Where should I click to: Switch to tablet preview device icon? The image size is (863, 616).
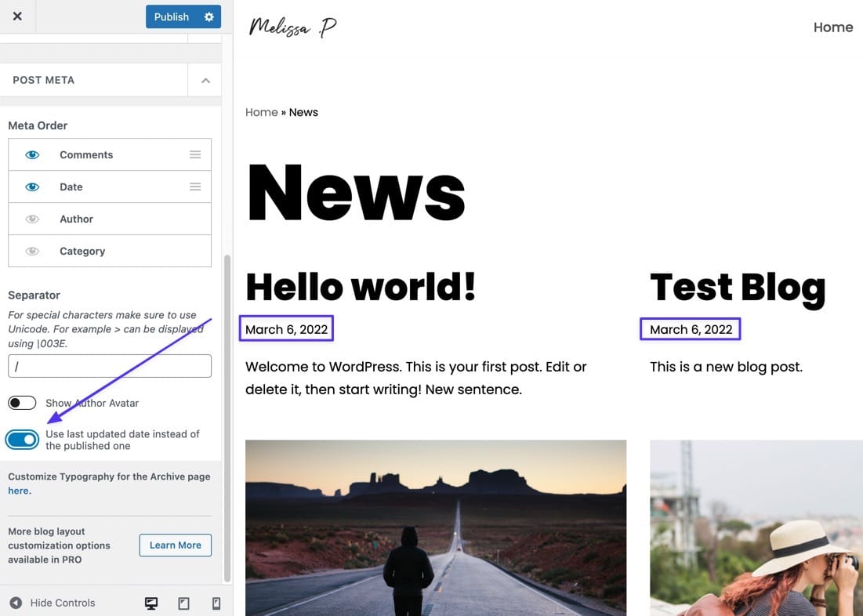[183, 603]
